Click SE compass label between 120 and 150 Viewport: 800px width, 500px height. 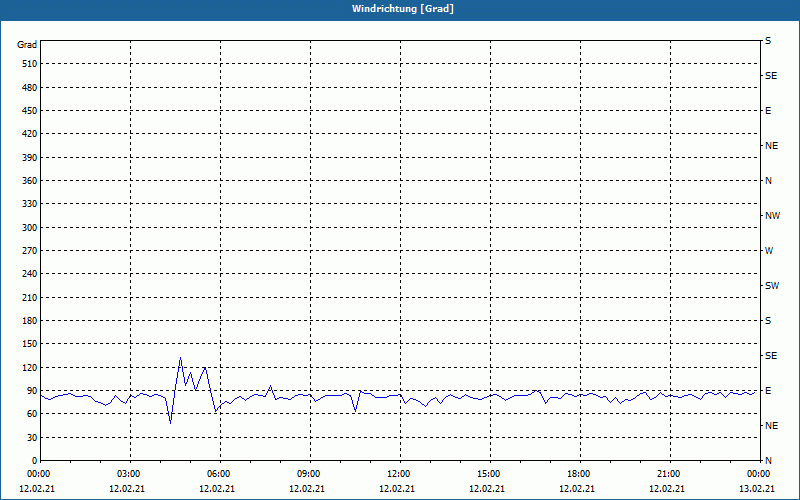coord(771,356)
